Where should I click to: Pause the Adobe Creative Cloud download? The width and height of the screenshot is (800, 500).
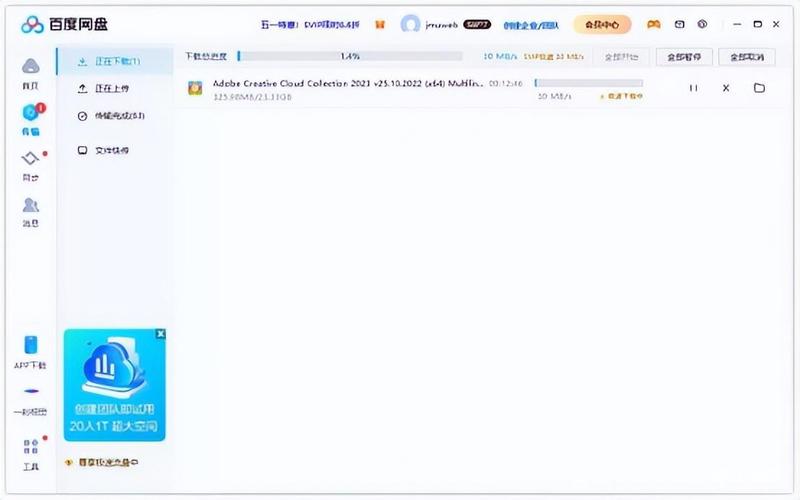(693, 88)
